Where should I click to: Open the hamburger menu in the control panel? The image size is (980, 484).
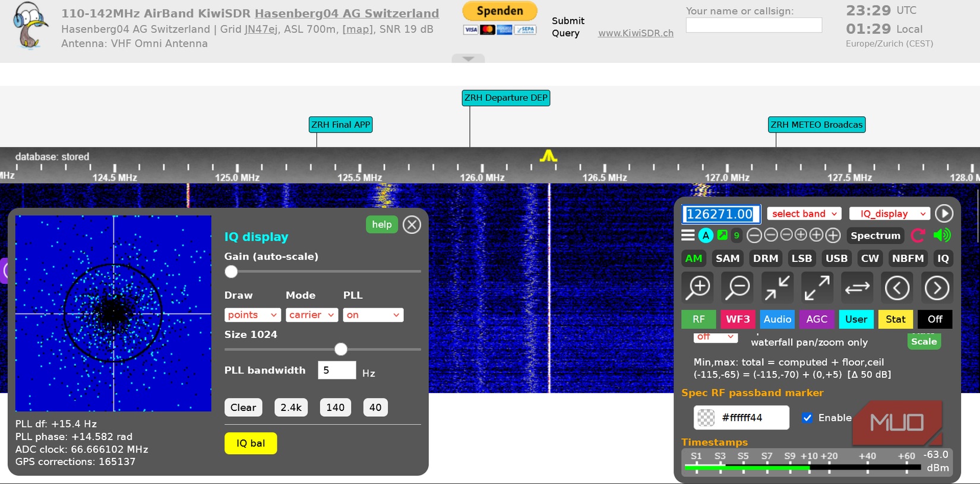pos(688,235)
